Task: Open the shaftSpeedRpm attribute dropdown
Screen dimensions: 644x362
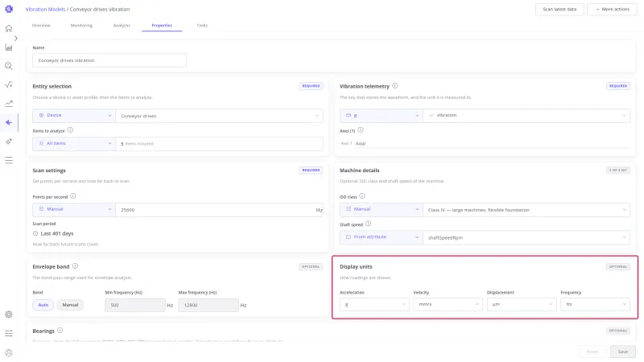Action: pos(526,237)
